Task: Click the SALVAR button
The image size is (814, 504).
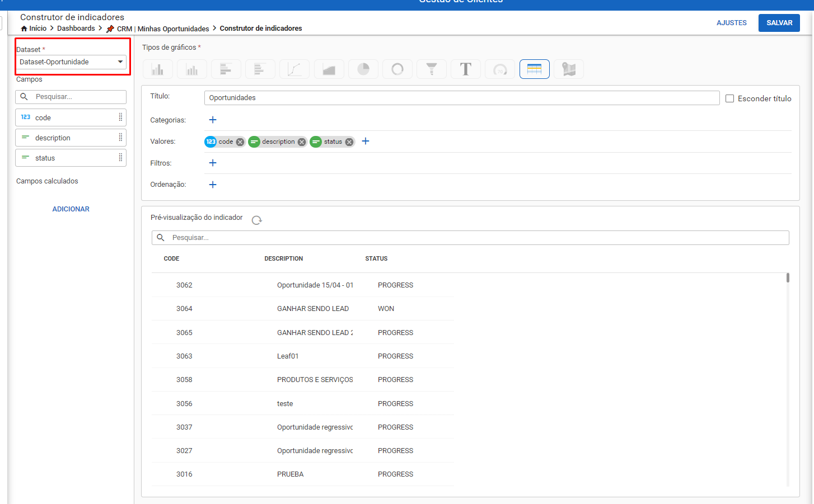Action: pos(779,23)
